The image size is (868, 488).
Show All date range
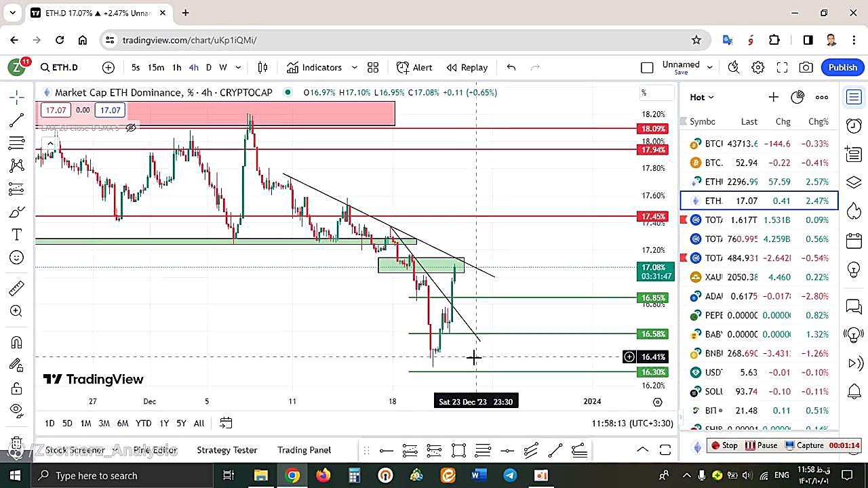tap(199, 423)
